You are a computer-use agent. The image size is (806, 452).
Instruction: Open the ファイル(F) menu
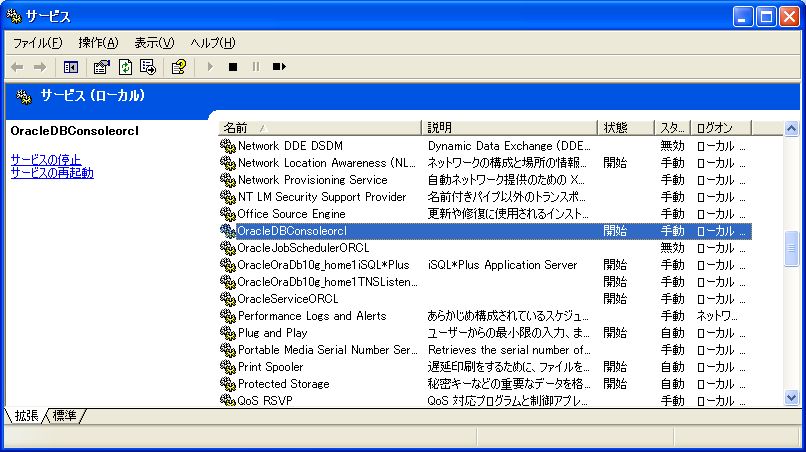[x=38, y=43]
